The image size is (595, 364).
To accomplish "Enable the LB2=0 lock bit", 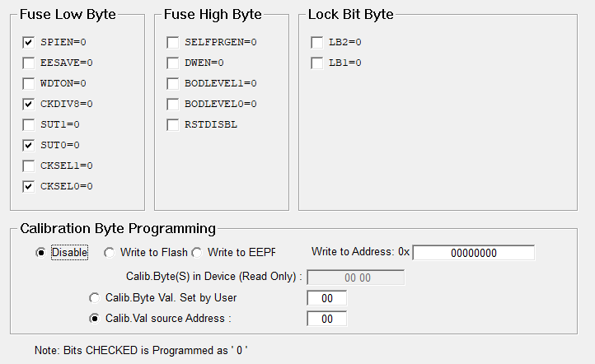I will 317,42.
